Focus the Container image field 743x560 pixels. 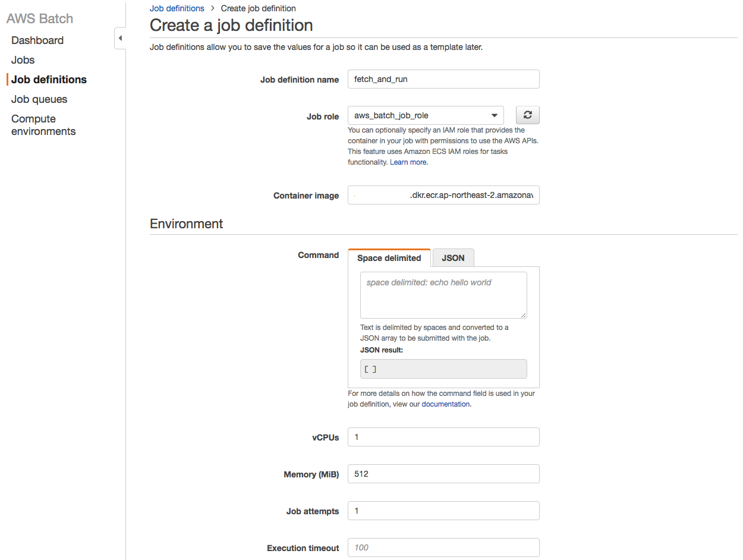(443, 196)
